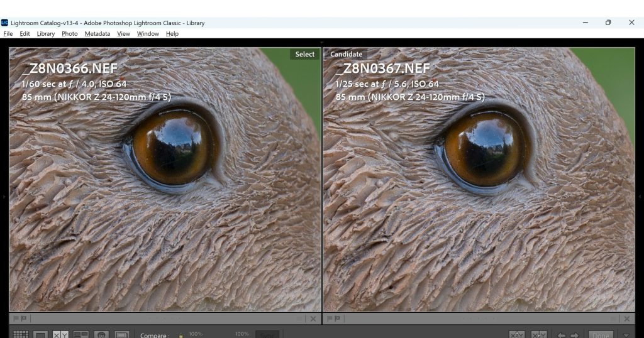Click the Lightroom Classic app icon

[4, 23]
